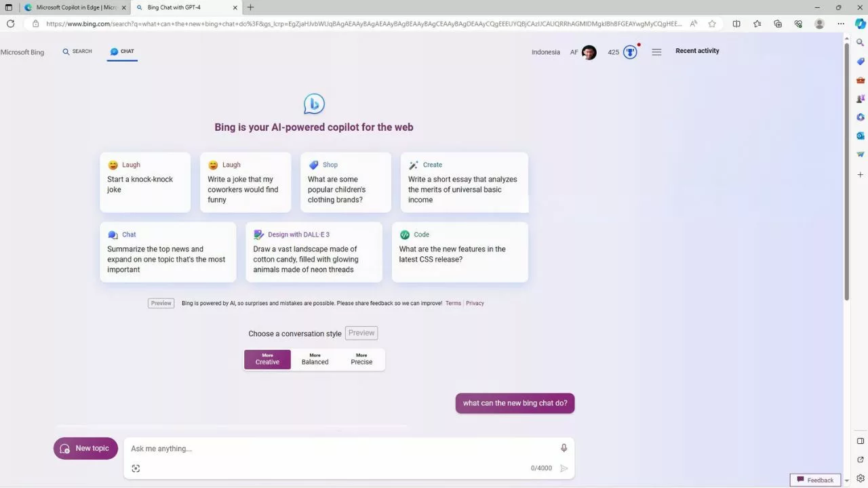Select More Precise conversation style

tap(361, 359)
